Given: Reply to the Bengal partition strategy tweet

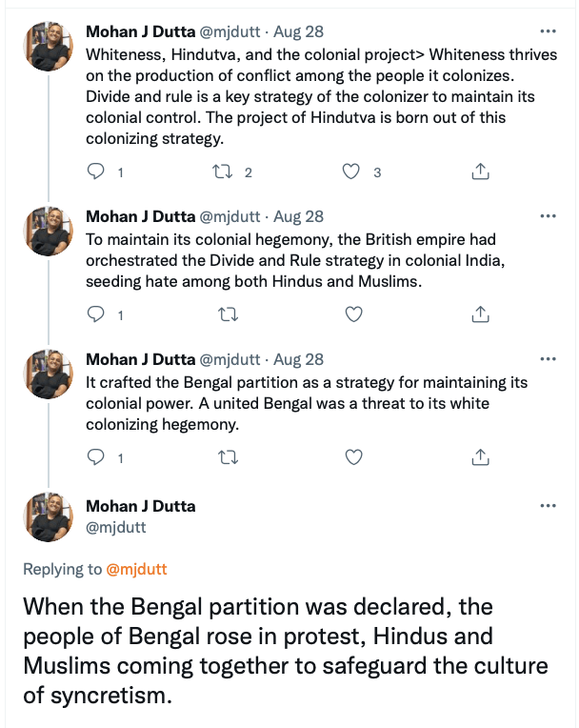Looking at the screenshot, I should (x=95, y=458).
